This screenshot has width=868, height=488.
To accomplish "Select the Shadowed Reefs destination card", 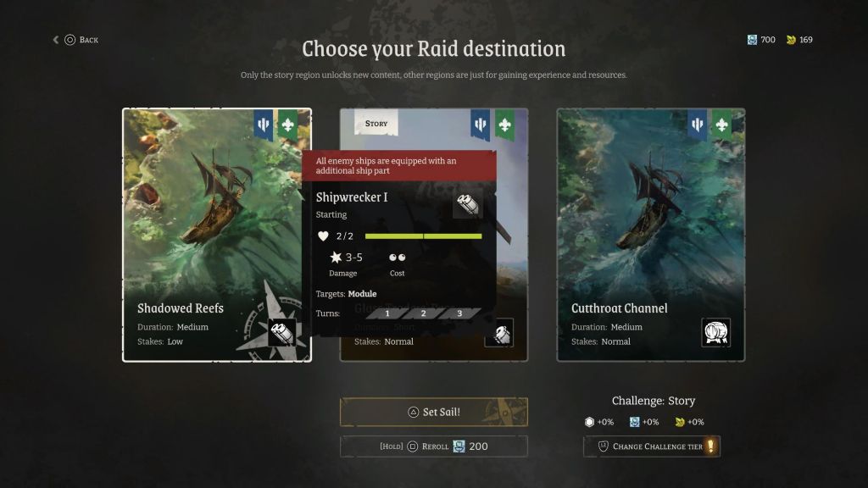I will point(217,236).
